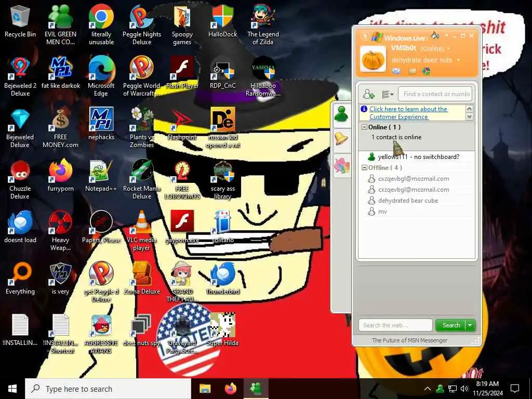Collapse the Offline (4) contact group
The height and width of the screenshot is (399, 532).
point(364,168)
